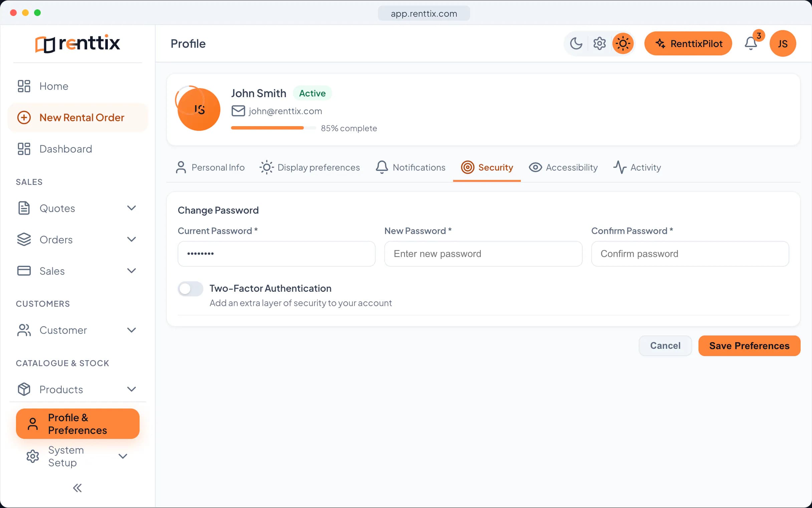Open the Display preferences tab

(x=310, y=167)
